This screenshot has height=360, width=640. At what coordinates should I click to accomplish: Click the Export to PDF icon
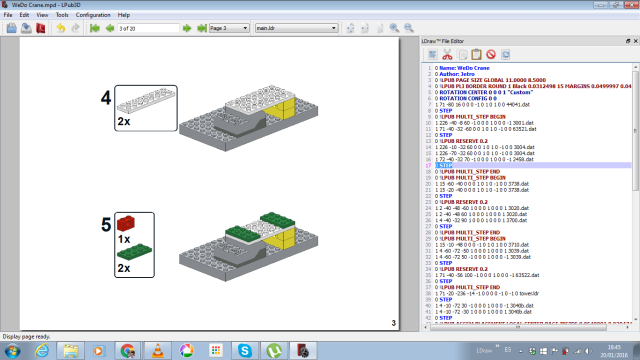point(41,28)
